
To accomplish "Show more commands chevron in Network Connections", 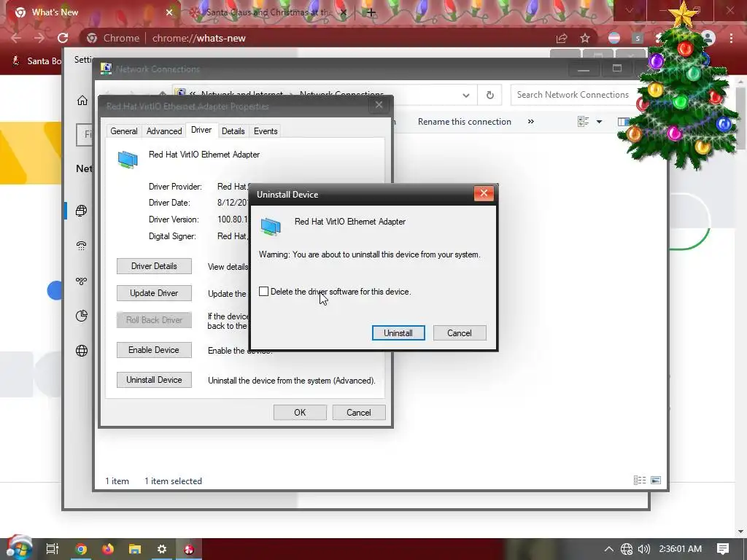I will tap(531, 122).
